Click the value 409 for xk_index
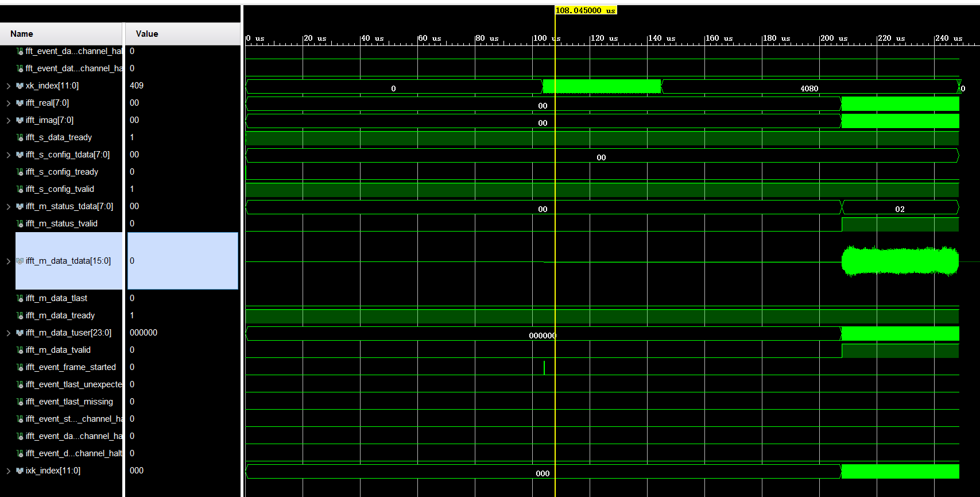The width and height of the screenshot is (980, 497). pos(137,86)
